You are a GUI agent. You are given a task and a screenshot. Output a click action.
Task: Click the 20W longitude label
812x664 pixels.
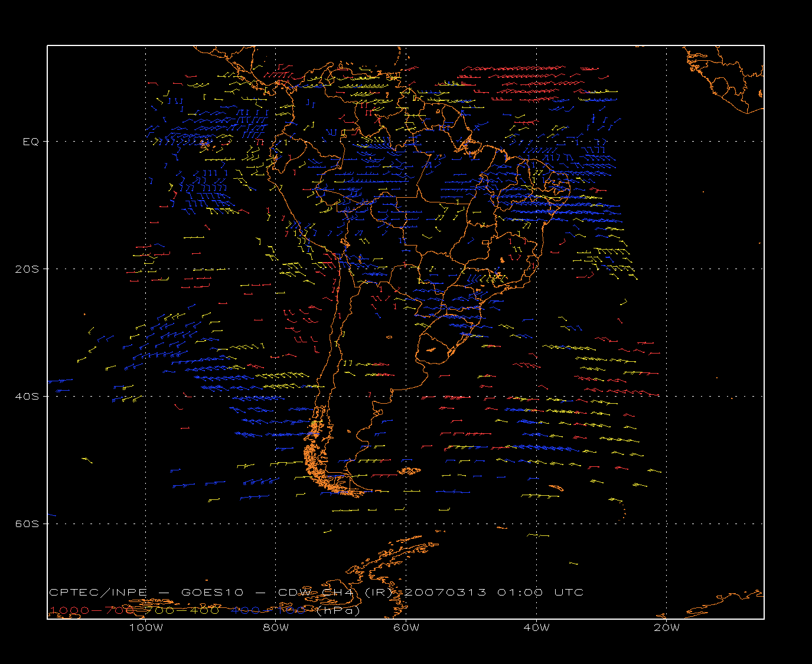pyautogui.click(x=667, y=628)
